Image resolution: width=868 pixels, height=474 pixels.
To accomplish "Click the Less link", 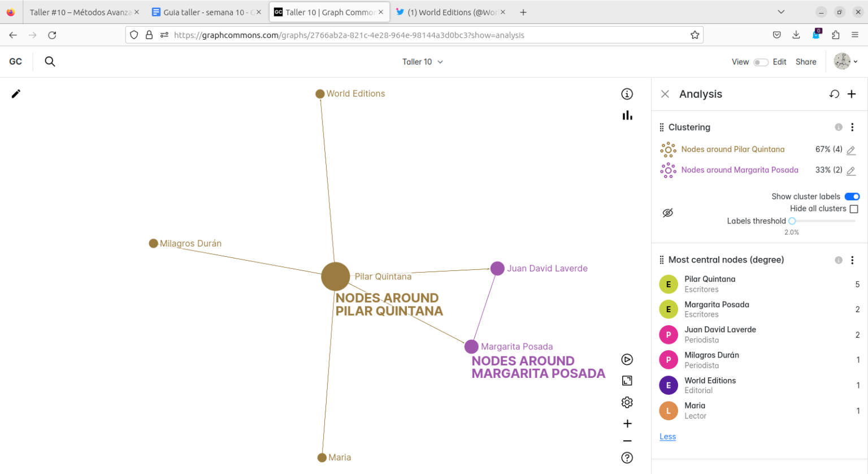I will (667, 437).
